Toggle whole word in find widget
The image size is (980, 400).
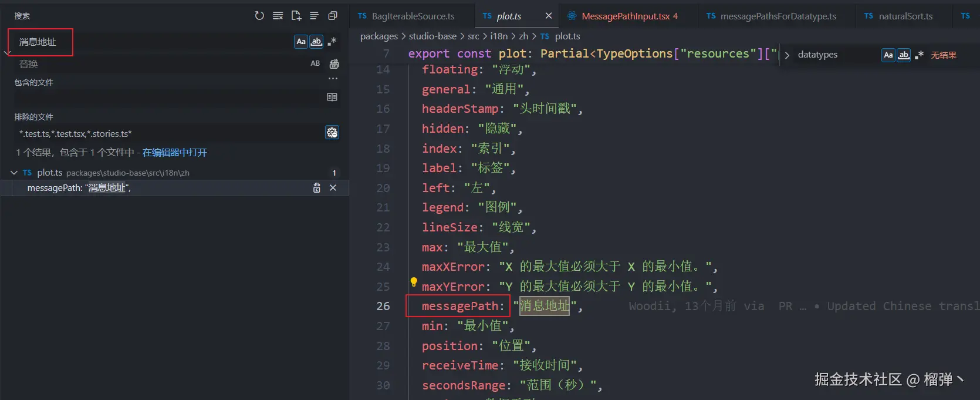(904, 55)
